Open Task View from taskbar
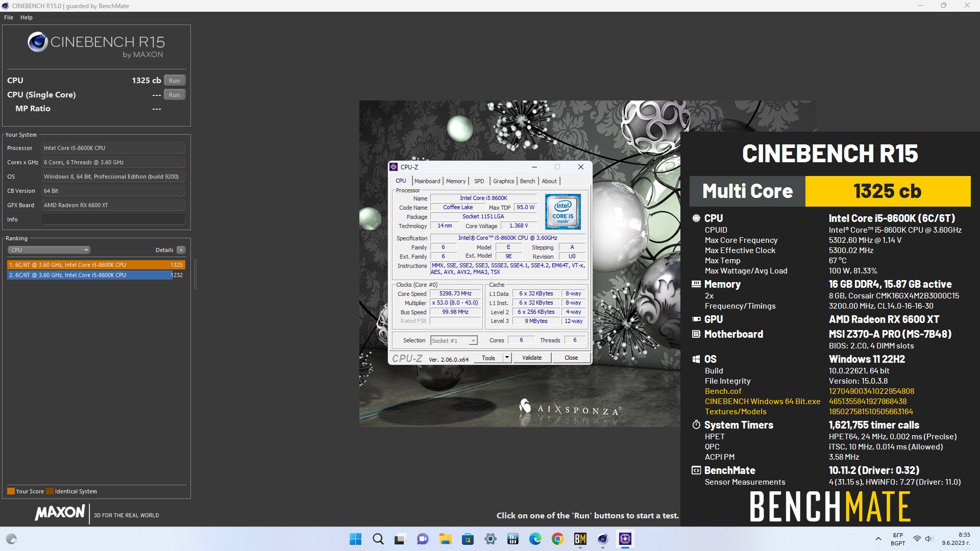Viewport: 980px width, 551px height. pyautogui.click(x=400, y=539)
